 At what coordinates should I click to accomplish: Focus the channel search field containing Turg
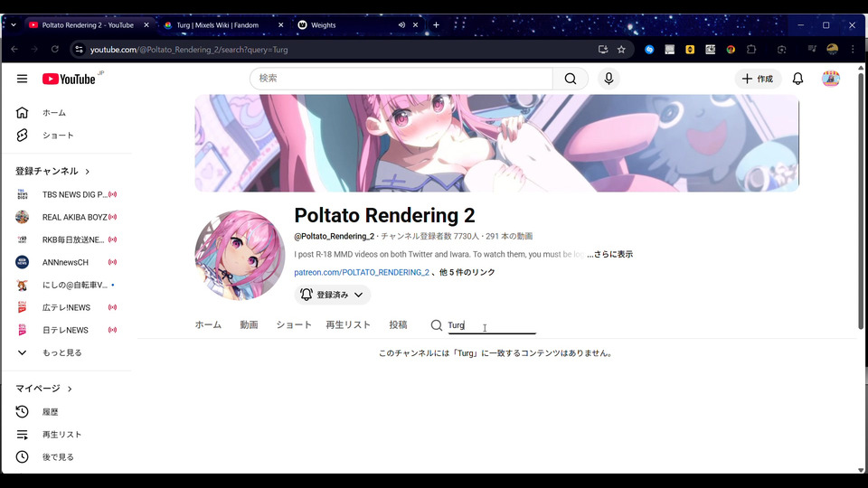[x=492, y=325]
